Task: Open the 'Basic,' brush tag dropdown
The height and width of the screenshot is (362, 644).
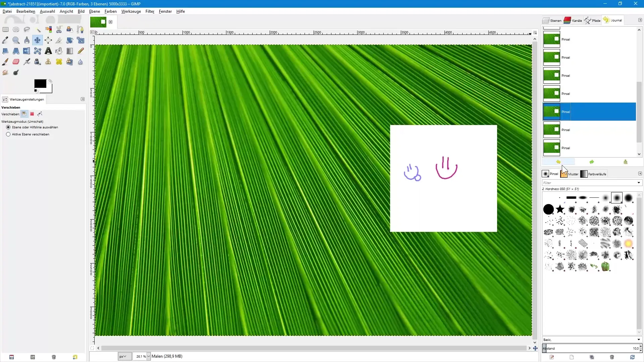Action: [x=592, y=340]
